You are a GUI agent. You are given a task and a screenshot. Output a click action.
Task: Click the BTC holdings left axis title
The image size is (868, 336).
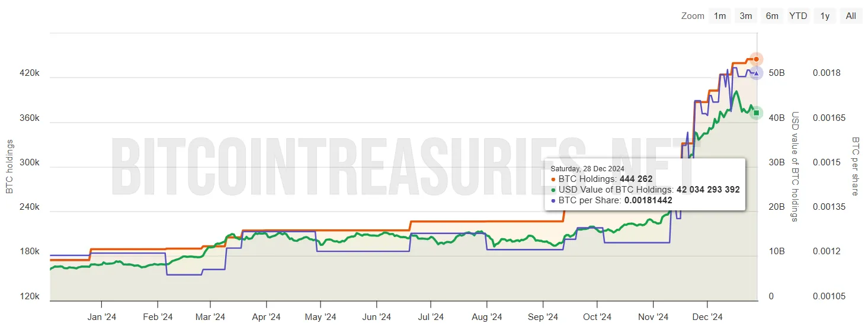pyautogui.click(x=9, y=167)
